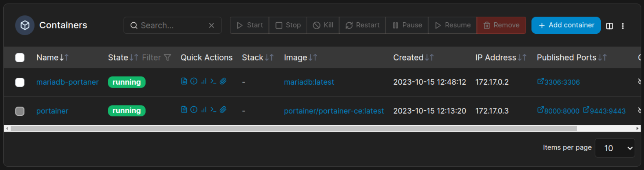Open logs icon for portainer container
The image size is (644, 170).
[184, 110]
